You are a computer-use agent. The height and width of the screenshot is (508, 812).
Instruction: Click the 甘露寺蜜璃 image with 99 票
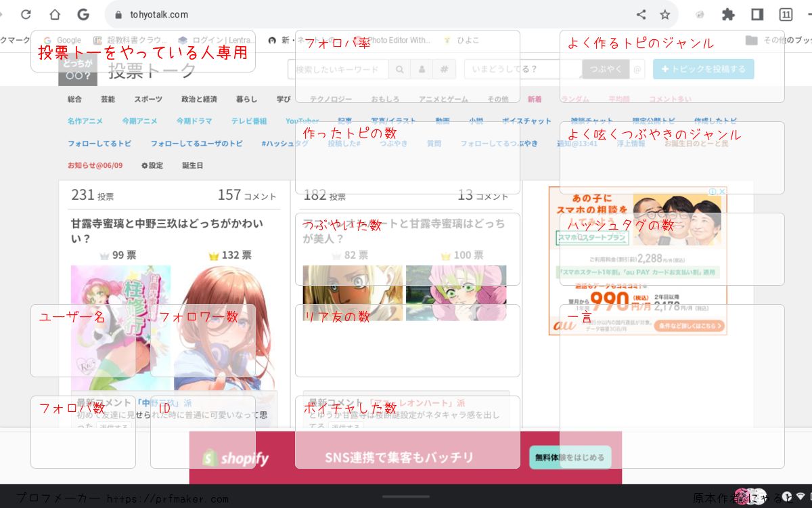click(120, 327)
